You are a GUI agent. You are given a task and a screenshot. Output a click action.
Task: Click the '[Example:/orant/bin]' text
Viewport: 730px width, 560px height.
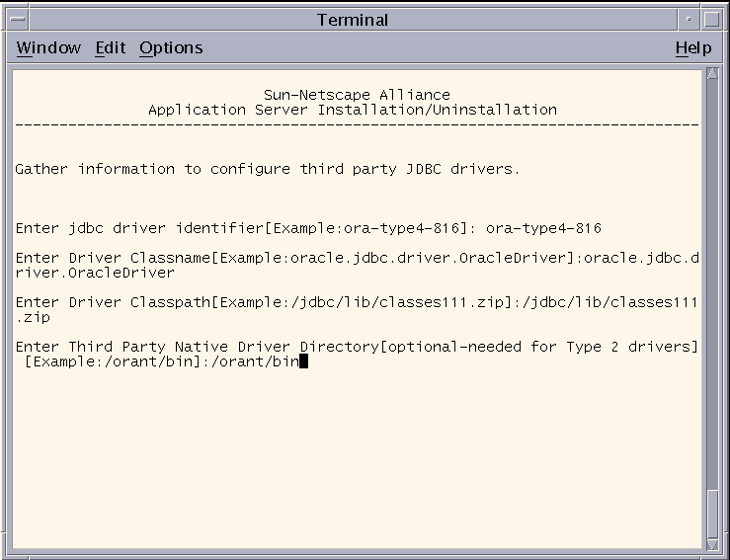point(113,361)
